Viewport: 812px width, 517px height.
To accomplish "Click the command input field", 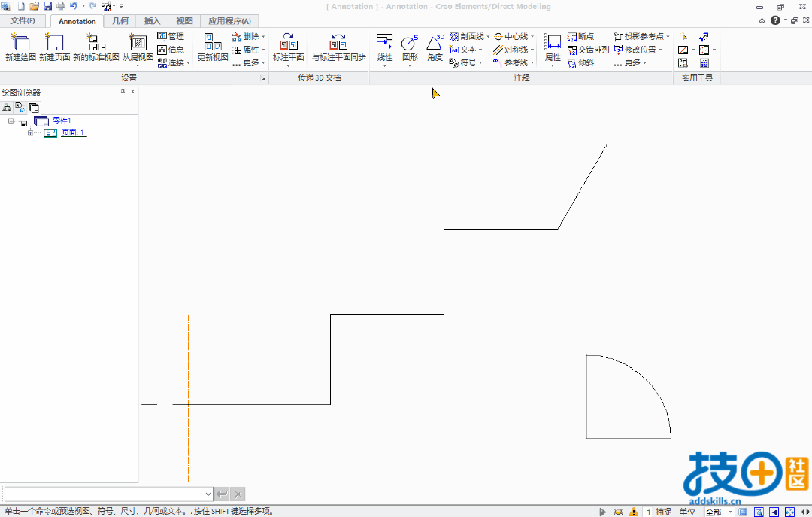I will 104,494.
